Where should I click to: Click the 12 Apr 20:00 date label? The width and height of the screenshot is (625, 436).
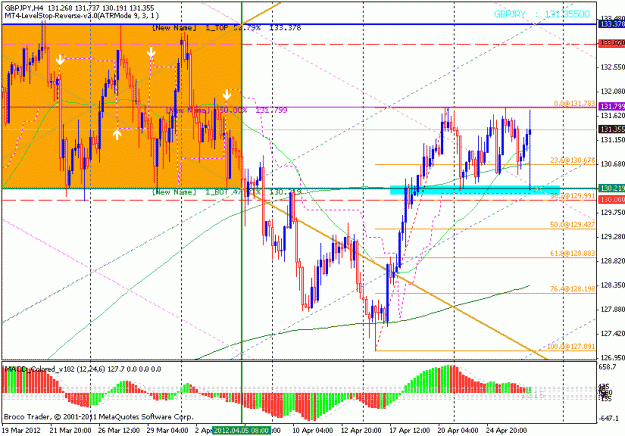pos(362,430)
